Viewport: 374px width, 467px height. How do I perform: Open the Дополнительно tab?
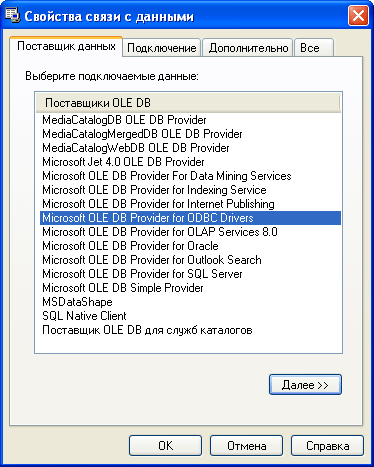(x=248, y=48)
